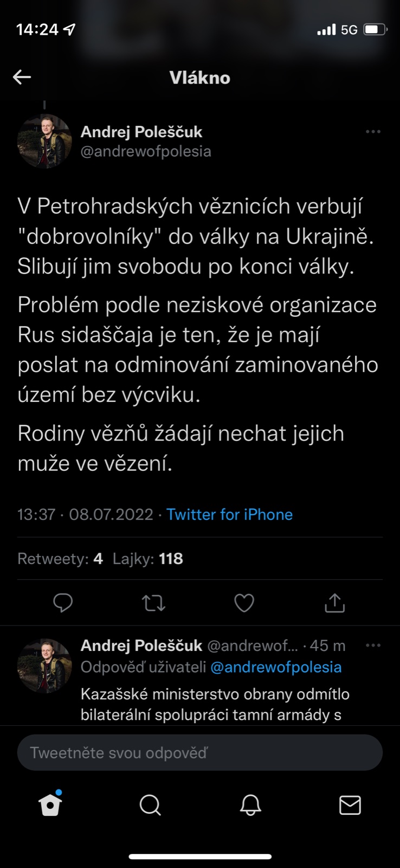This screenshot has height=868, width=400.
Task: View the Retweety: 4 list
Action: click(x=60, y=558)
